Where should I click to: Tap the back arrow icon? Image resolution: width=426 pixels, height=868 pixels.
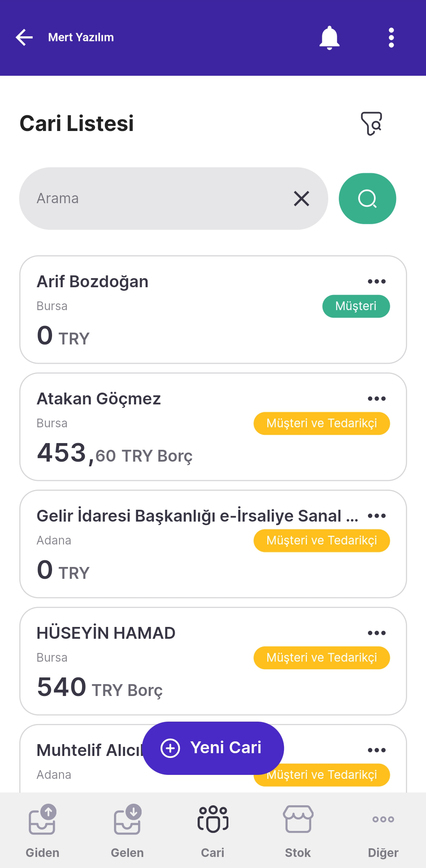tap(24, 37)
